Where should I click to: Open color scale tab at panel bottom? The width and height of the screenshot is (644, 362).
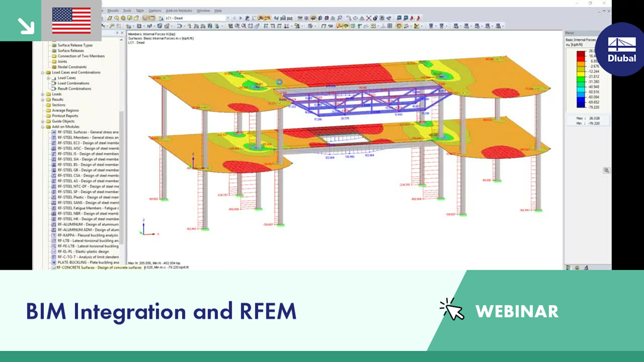[568, 267]
